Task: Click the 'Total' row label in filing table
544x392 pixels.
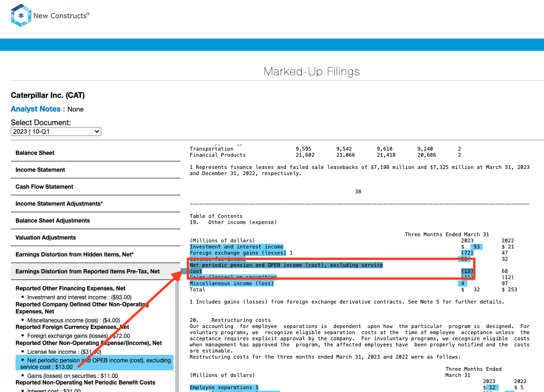Action: (197, 290)
